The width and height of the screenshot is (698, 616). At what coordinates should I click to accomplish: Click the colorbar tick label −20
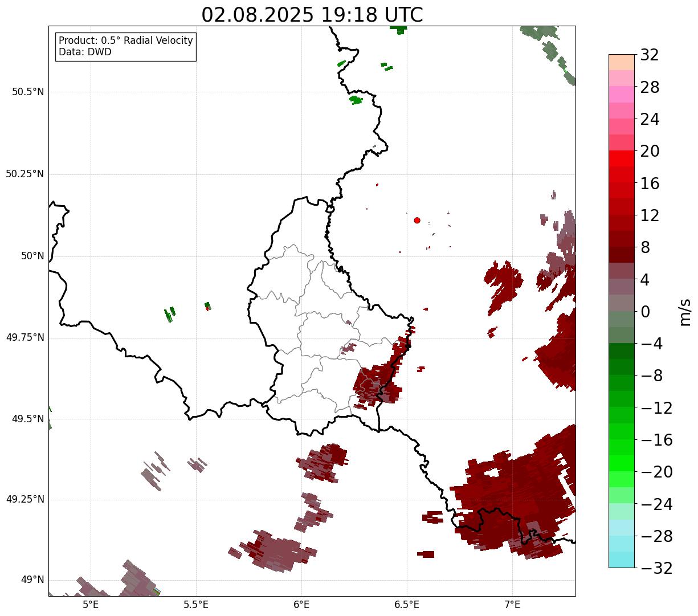coord(656,472)
